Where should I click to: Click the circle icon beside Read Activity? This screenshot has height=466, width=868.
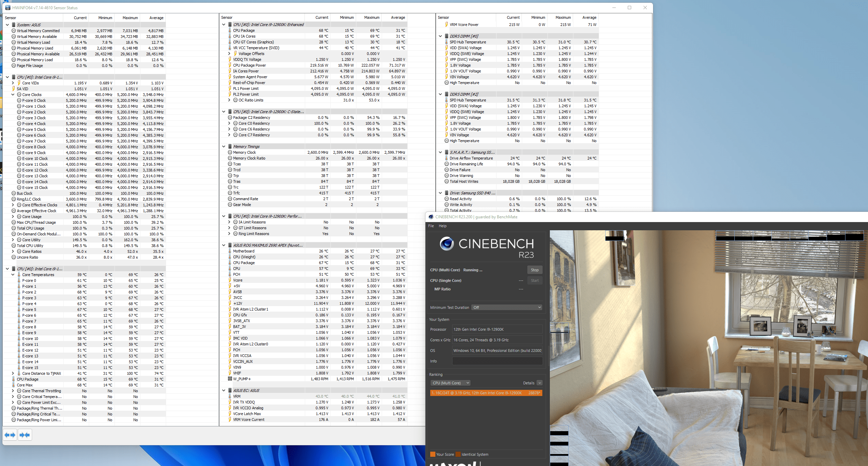point(446,199)
